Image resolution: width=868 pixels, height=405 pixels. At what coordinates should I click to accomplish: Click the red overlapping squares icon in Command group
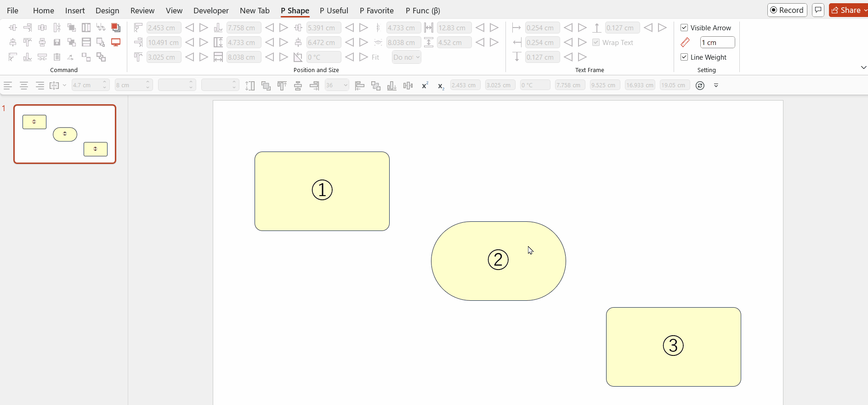[116, 28]
